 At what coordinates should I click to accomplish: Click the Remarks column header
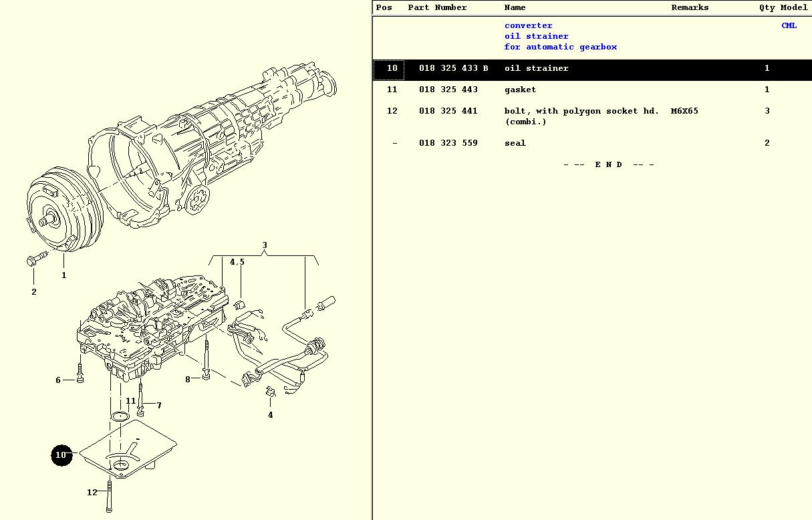click(x=690, y=7)
